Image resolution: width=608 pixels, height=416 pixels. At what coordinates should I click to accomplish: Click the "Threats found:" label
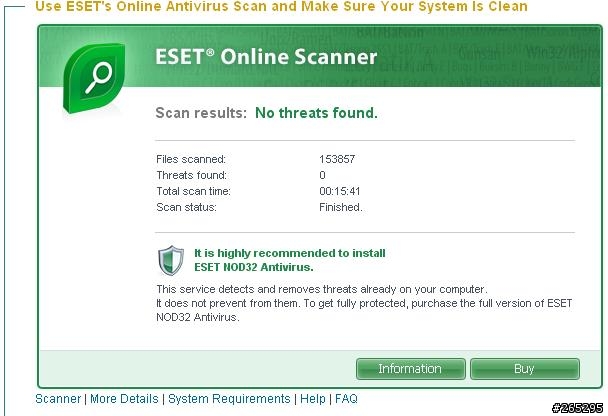coord(192,175)
